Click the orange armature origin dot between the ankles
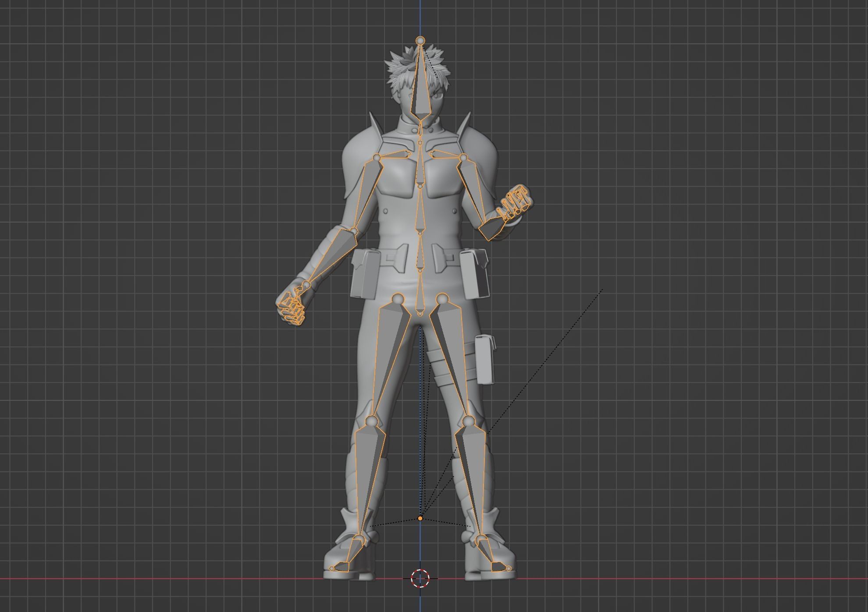The image size is (868, 612). point(420,518)
